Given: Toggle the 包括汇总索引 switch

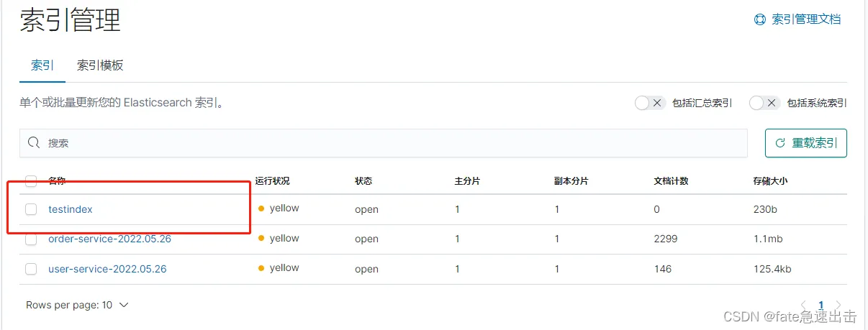Looking at the screenshot, I should point(650,103).
